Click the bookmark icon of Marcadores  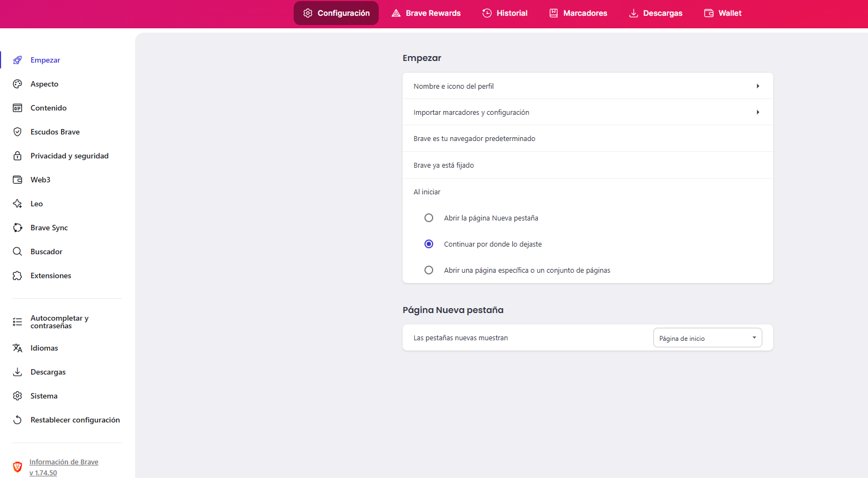[x=554, y=13]
